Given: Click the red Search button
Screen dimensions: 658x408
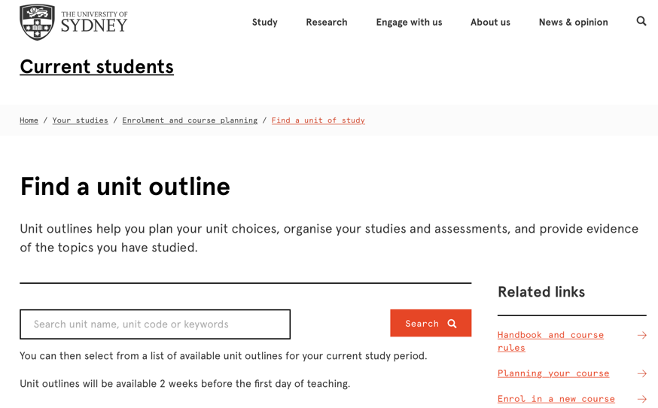Looking at the screenshot, I should [431, 323].
